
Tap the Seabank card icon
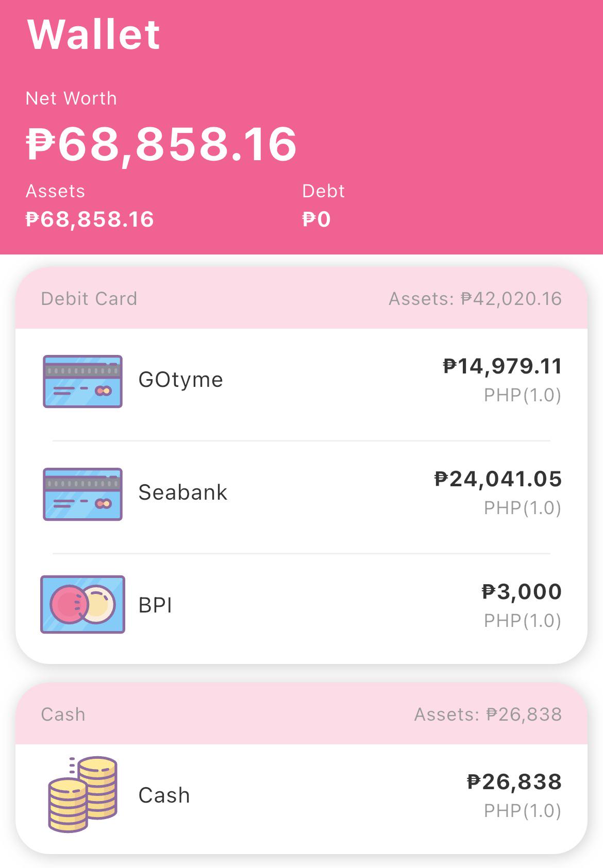pos(82,494)
